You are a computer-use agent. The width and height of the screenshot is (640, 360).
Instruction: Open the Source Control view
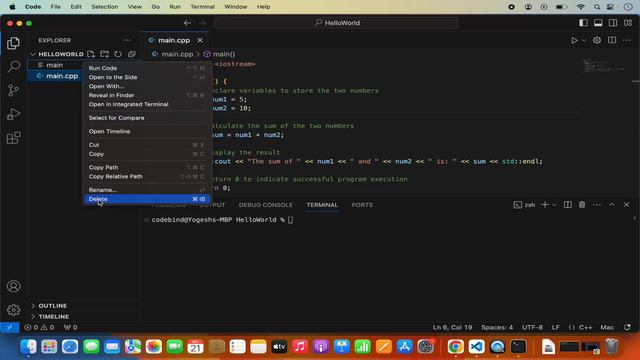pyautogui.click(x=13, y=90)
